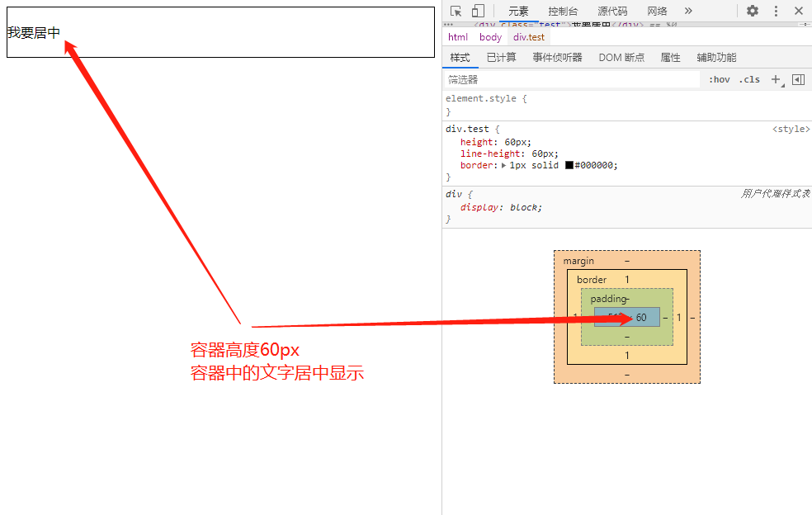Open DevTools settings gear icon
Viewport: 812px width, 515px height.
click(x=753, y=10)
